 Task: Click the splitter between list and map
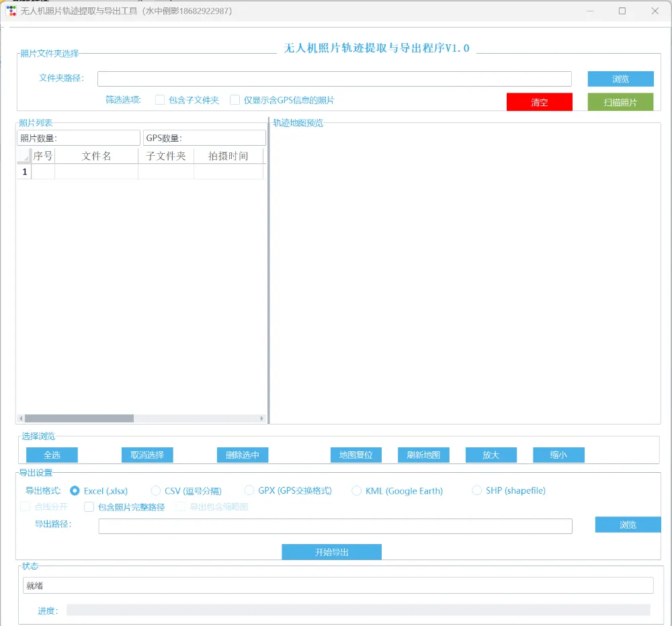(x=268, y=271)
